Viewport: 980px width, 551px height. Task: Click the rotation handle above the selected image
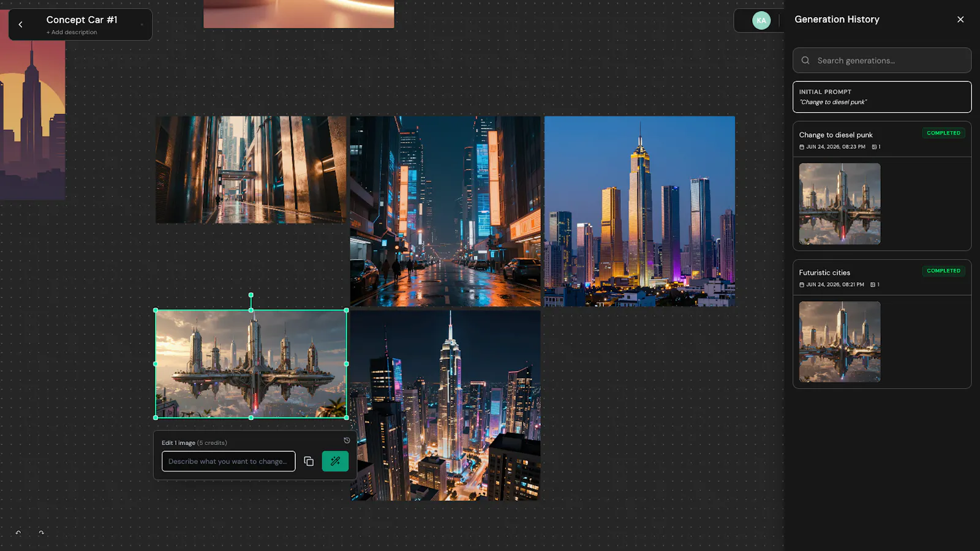(251, 295)
